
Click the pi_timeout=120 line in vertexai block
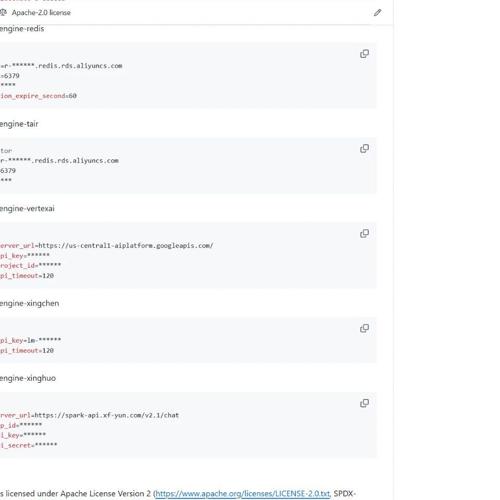27,276
